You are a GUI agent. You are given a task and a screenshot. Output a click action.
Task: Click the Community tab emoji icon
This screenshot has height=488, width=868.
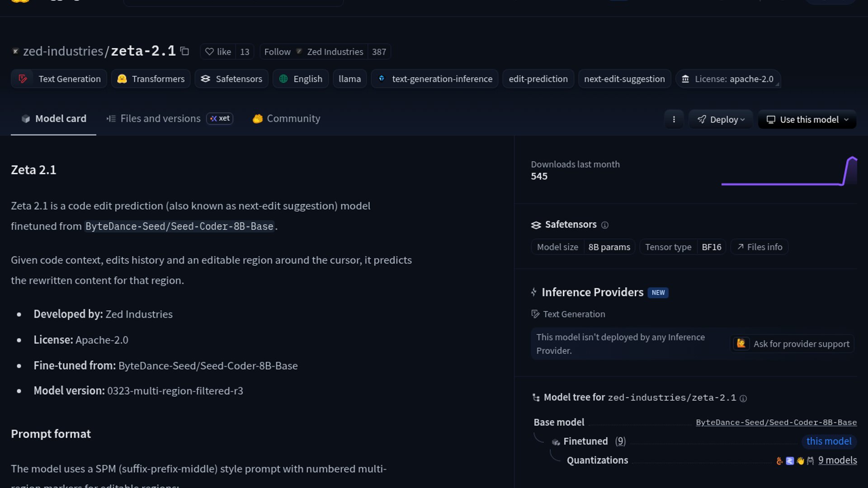click(258, 118)
